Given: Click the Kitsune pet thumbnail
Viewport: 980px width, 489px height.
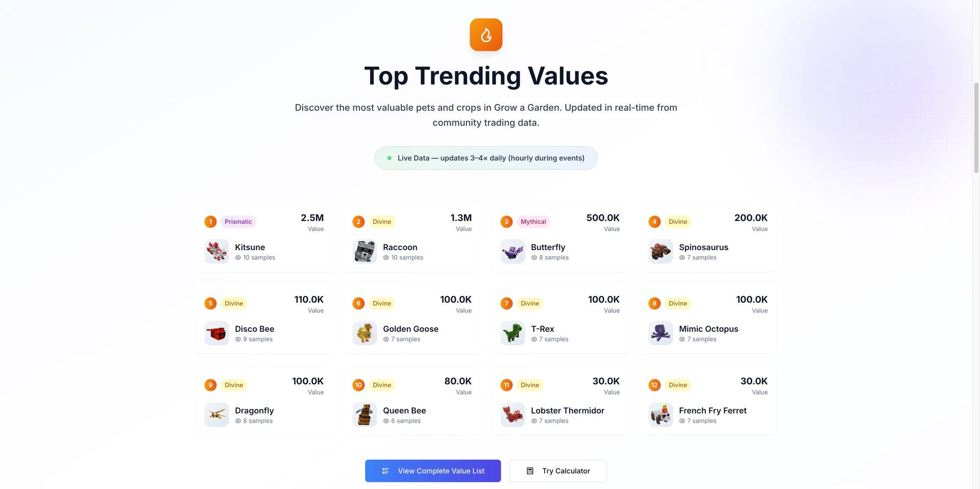Looking at the screenshot, I should (216, 252).
